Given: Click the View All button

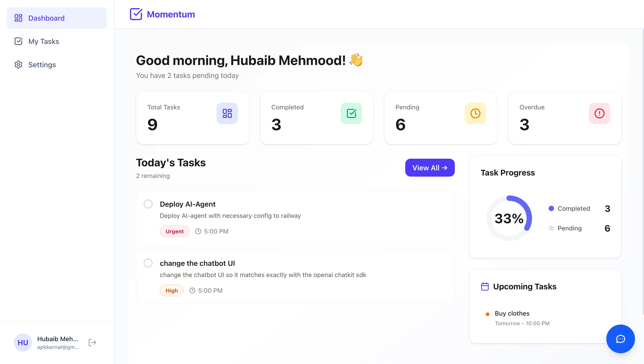Looking at the screenshot, I should pos(430,168).
